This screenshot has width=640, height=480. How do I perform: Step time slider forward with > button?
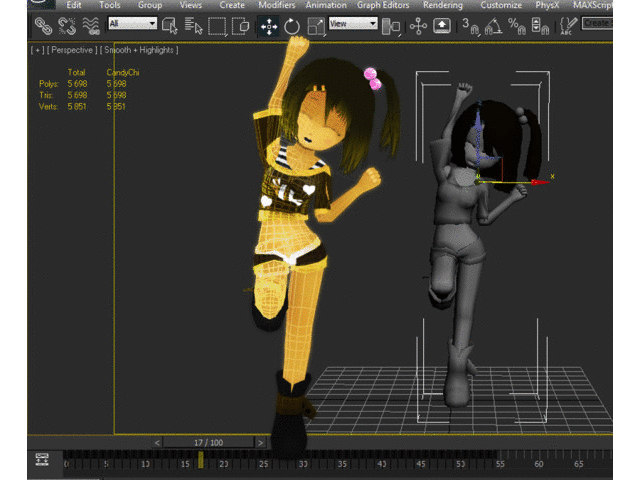click(x=260, y=442)
